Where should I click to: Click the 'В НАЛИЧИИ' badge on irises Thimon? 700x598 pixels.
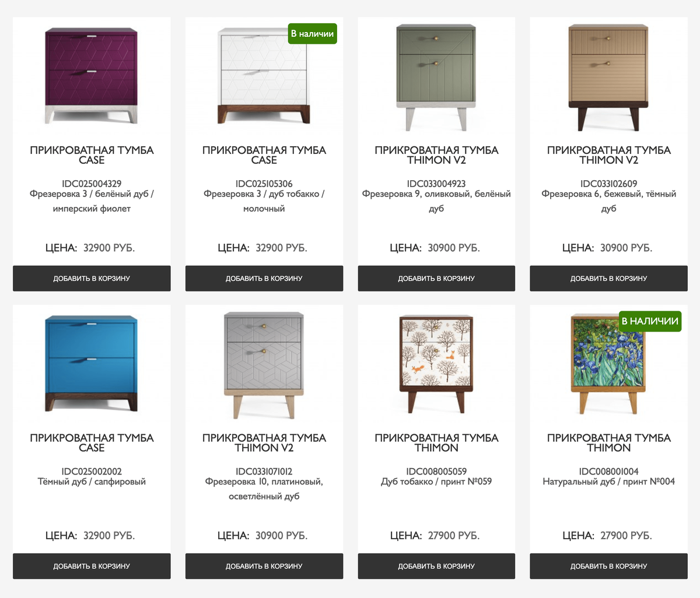[650, 321]
